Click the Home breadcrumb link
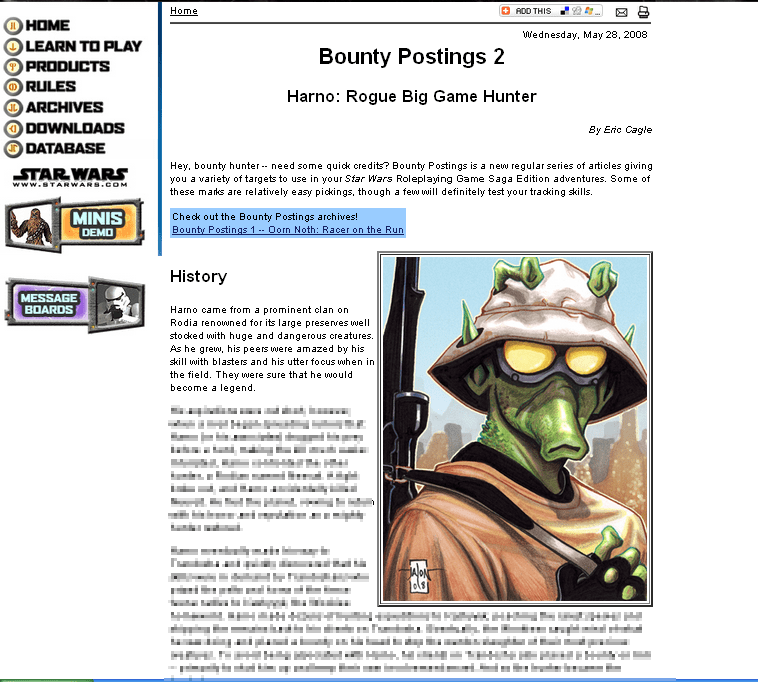Image resolution: width=758 pixels, height=682 pixels. 184,11
